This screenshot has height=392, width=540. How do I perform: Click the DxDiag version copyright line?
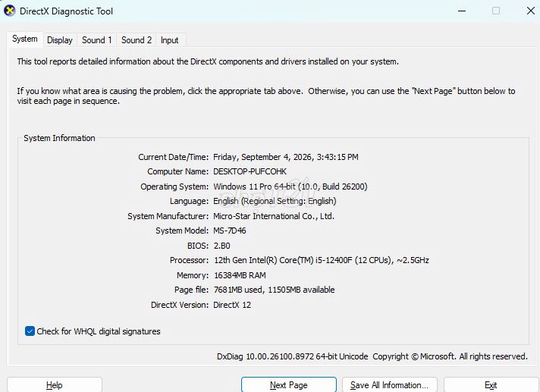coord(372,356)
